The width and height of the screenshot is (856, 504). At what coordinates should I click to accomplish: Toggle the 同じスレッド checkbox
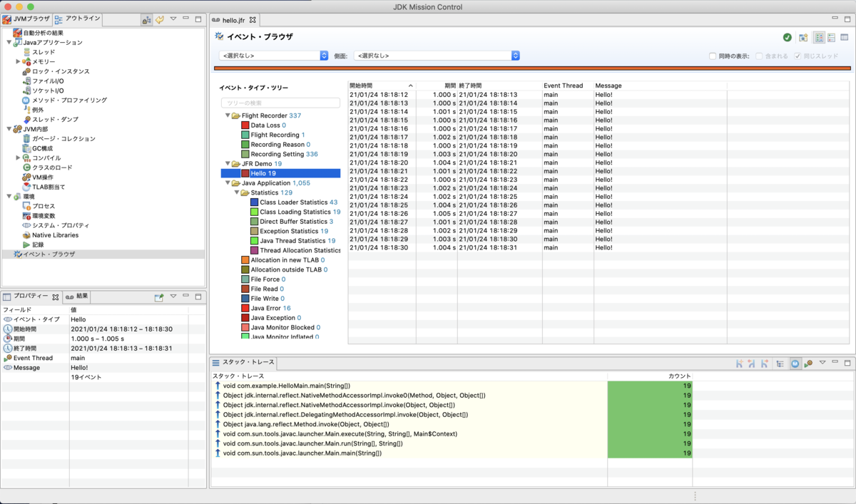798,56
